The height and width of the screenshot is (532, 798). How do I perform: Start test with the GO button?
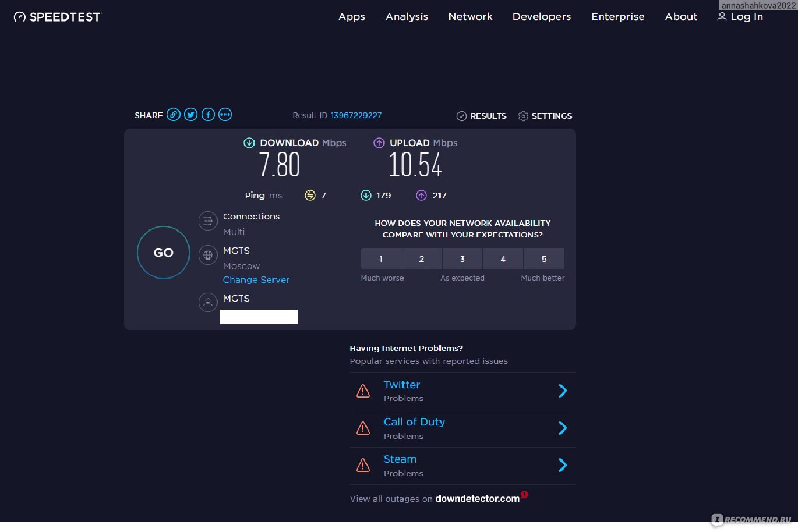[x=164, y=253]
